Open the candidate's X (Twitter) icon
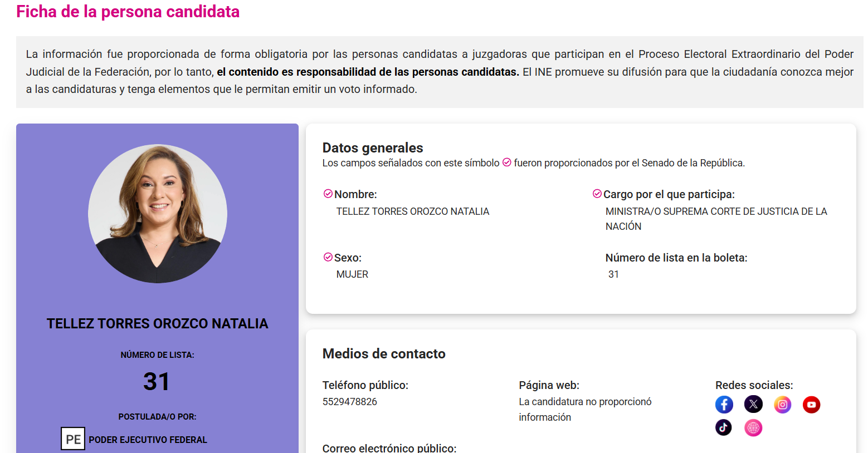 pyautogui.click(x=753, y=405)
